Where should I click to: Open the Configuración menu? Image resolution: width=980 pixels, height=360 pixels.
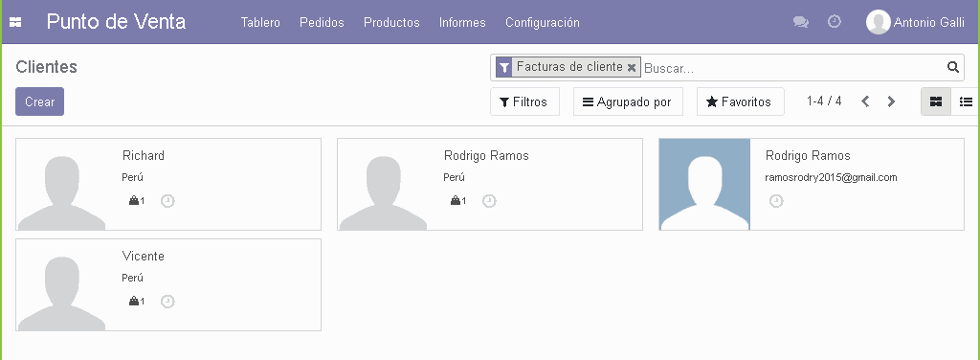tap(542, 23)
